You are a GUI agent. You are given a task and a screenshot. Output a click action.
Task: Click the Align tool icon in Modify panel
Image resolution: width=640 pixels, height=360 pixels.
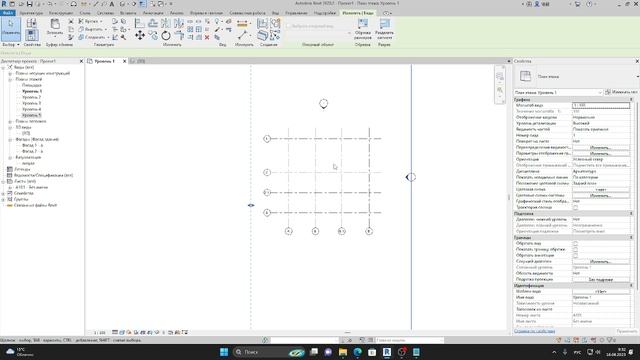(x=140, y=24)
